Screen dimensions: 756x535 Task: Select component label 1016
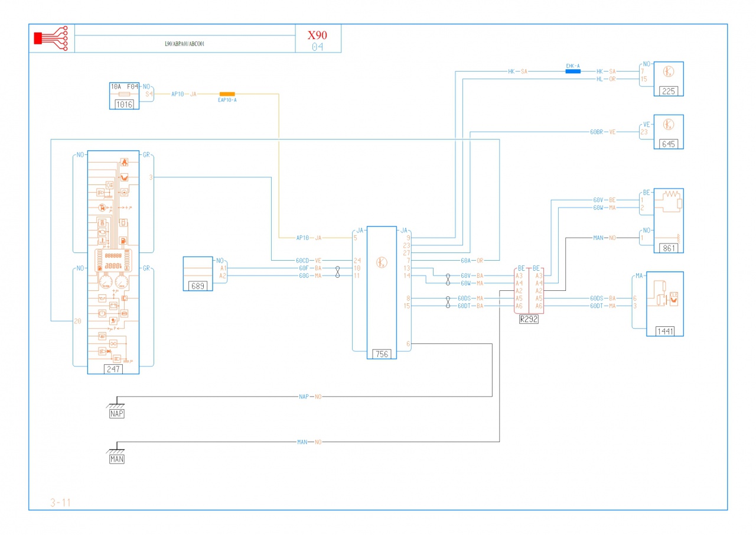click(125, 104)
